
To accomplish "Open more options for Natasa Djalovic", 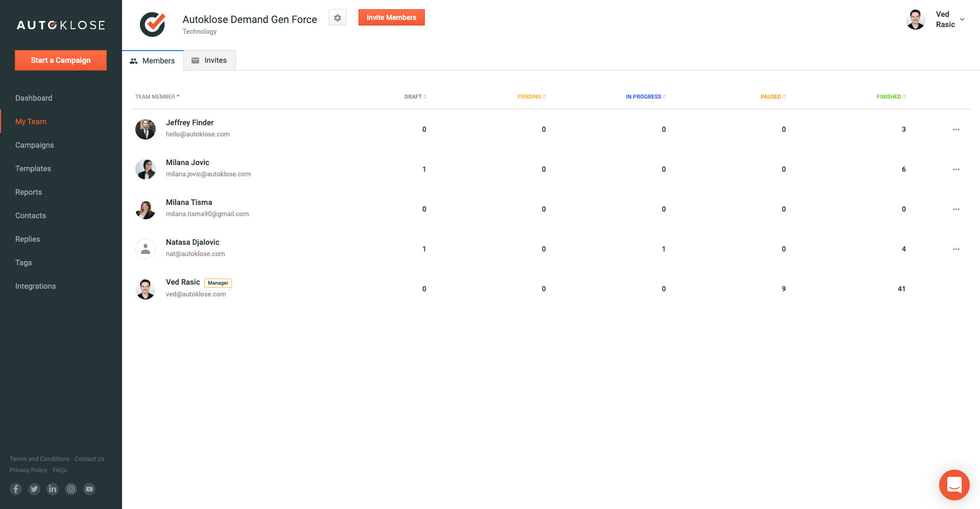I will pos(956,249).
